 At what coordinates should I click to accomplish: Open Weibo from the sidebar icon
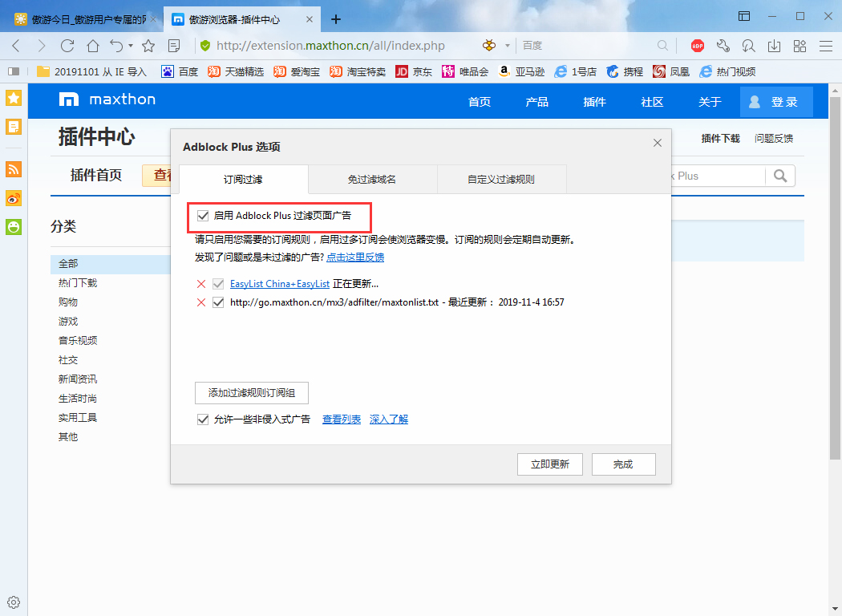click(13, 198)
